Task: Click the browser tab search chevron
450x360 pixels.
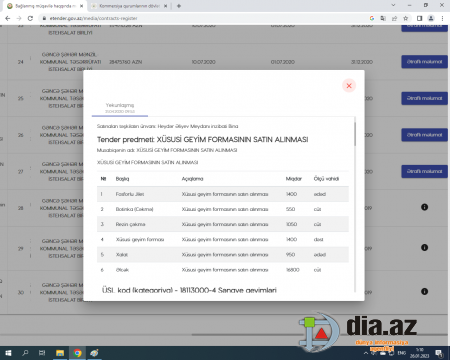Action: tap(393, 5)
